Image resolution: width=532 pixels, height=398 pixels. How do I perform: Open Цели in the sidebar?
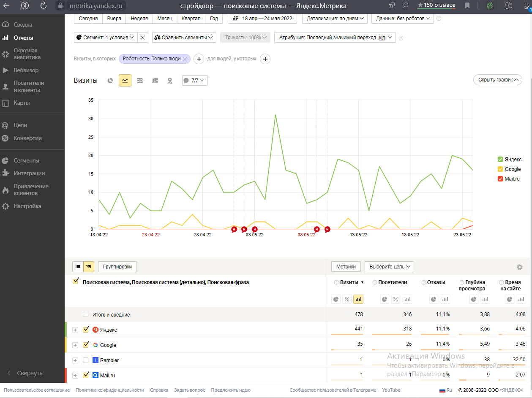(x=20, y=125)
